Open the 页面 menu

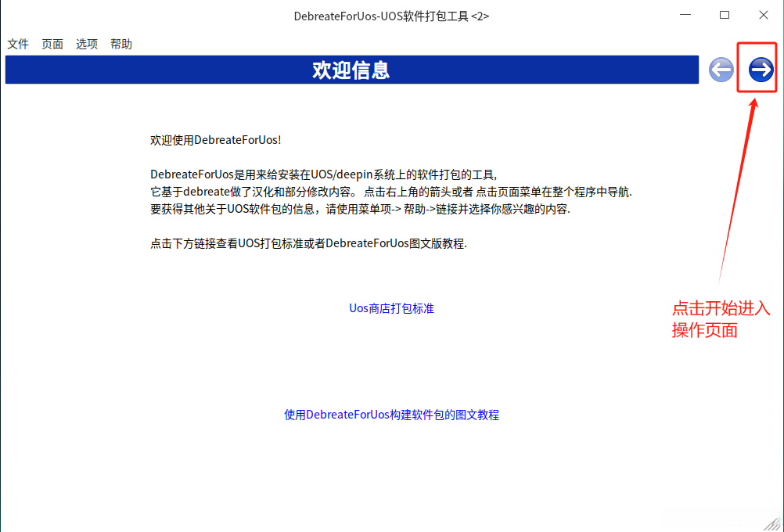(52, 44)
